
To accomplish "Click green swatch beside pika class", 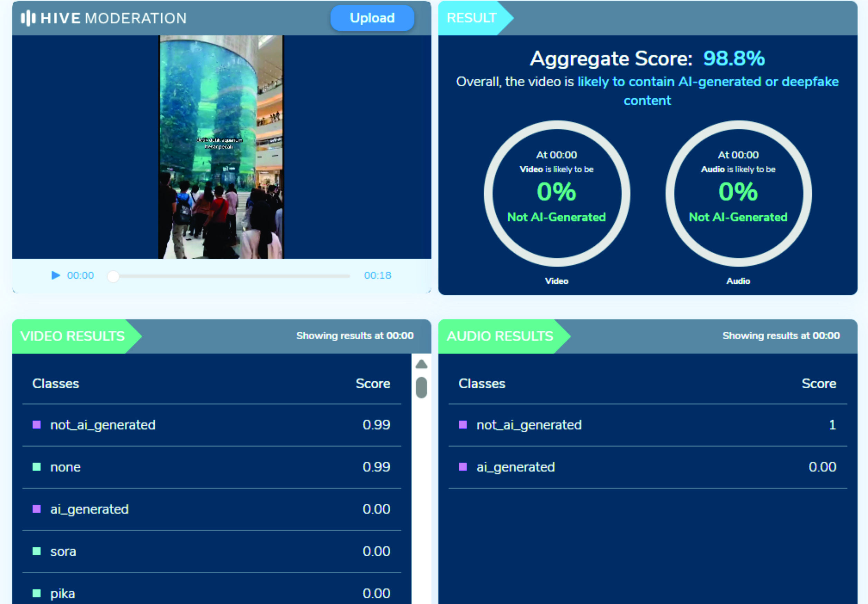I will coord(37,593).
